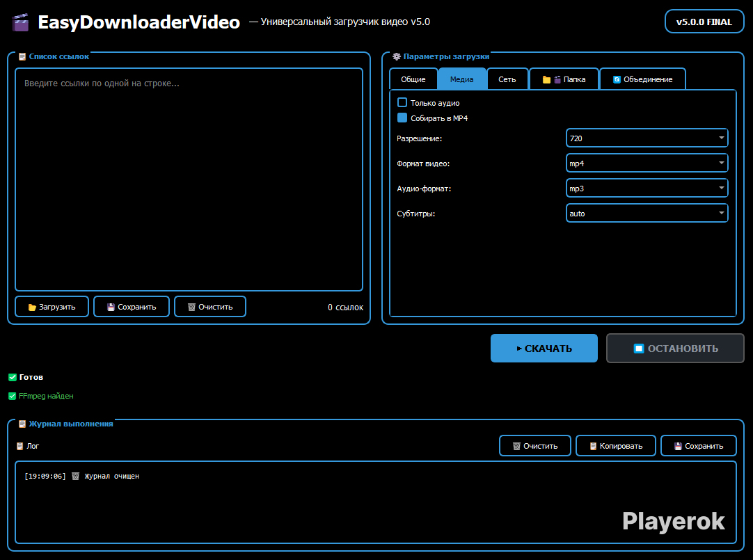Click the clipboard icon on Копировать button
This screenshot has width=753, height=560.
tap(593, 447)
